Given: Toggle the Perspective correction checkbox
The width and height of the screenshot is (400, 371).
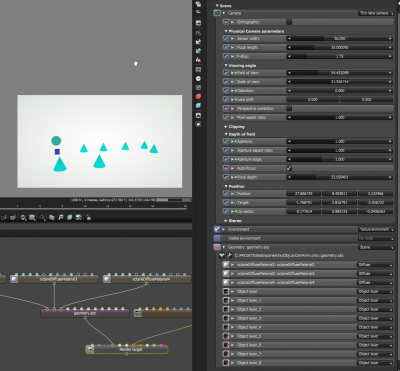Looking at the screenshot, I should tap(289, 109).
